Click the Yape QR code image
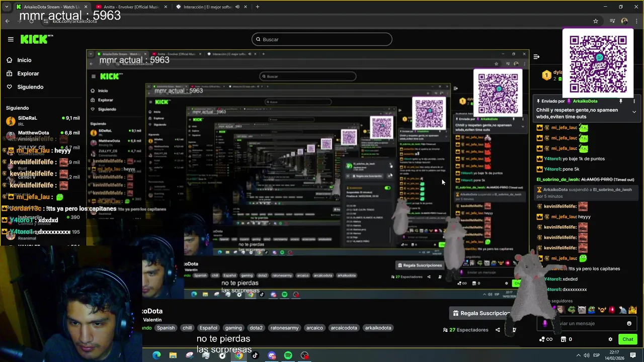 (598, 64)
